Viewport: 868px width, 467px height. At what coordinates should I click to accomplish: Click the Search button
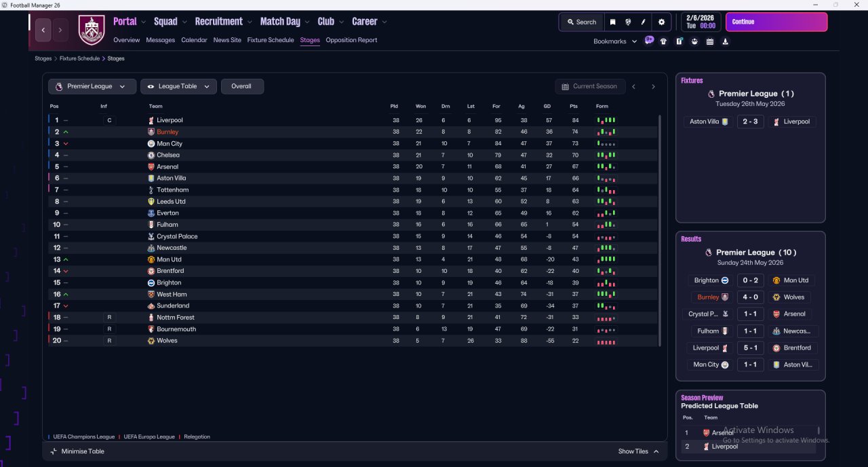coord(582,22)
